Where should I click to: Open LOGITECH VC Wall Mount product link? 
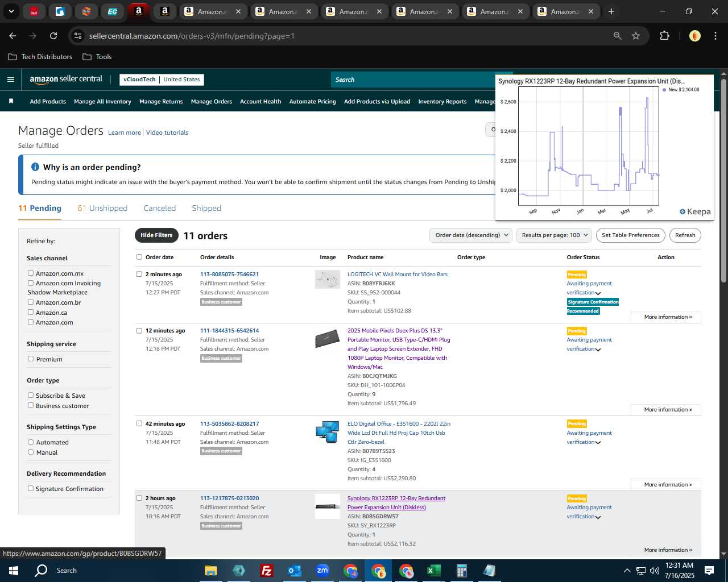click(x=398, y=274)
